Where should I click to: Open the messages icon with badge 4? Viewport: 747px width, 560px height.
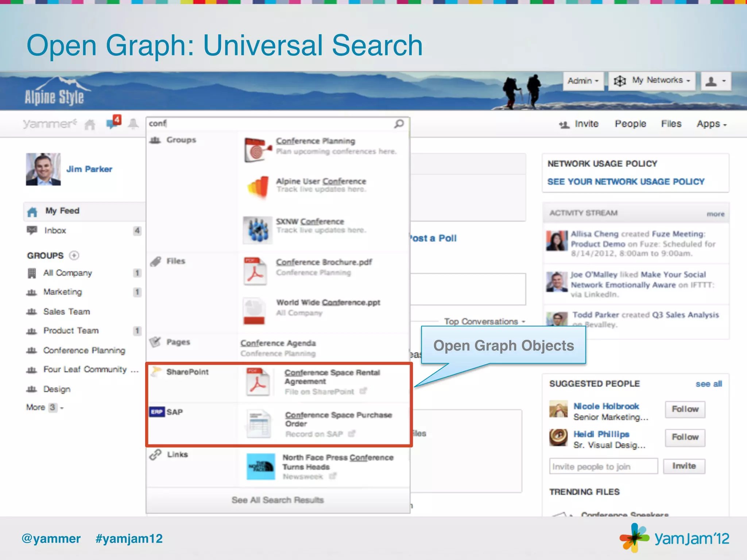pyautogui.click(x=113, y=122)
